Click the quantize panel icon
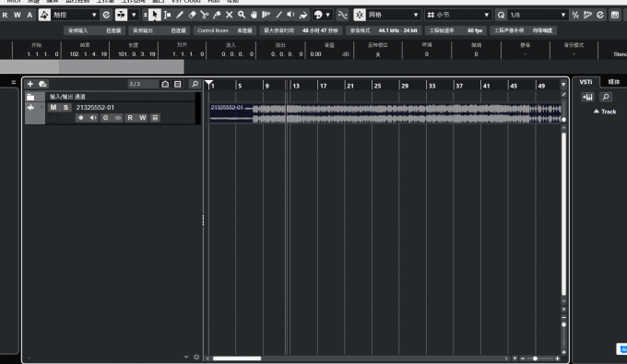Viewport: 627px width, 364px height. click(600, 15)
